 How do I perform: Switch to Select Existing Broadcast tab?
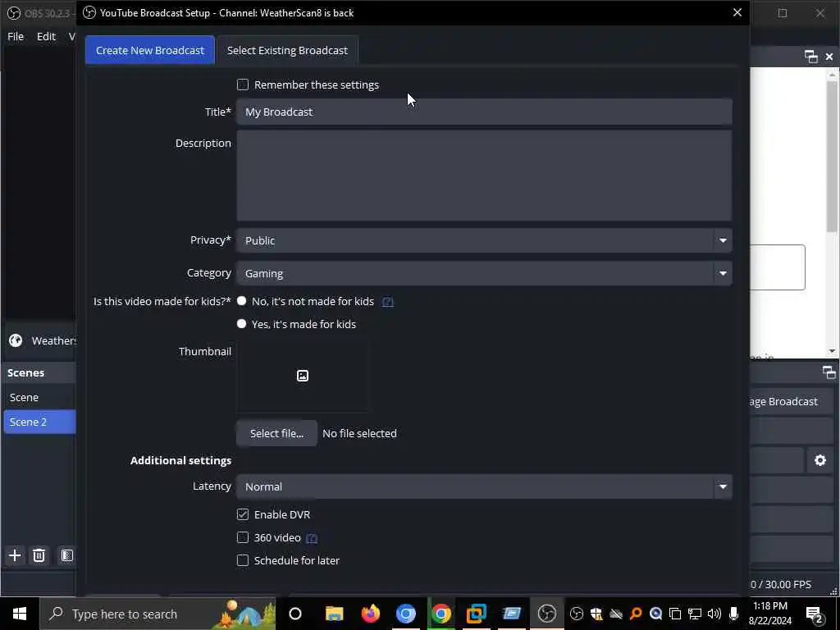point(287,50)
